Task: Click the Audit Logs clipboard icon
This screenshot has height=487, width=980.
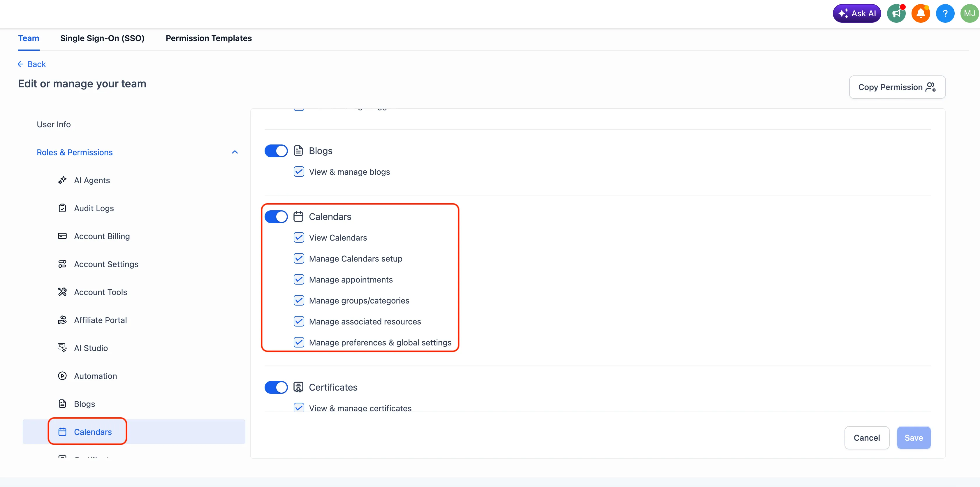Action: [x=62, y=208]
